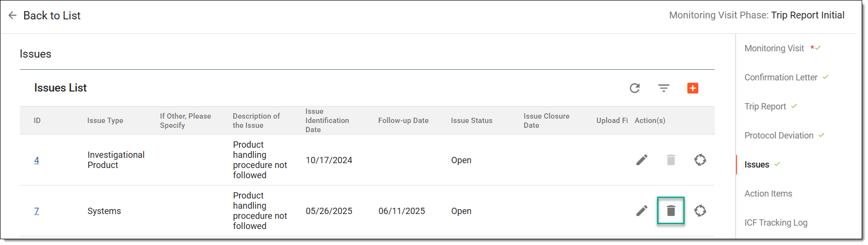Open the filter icon in Issues List

coord(664,88)
